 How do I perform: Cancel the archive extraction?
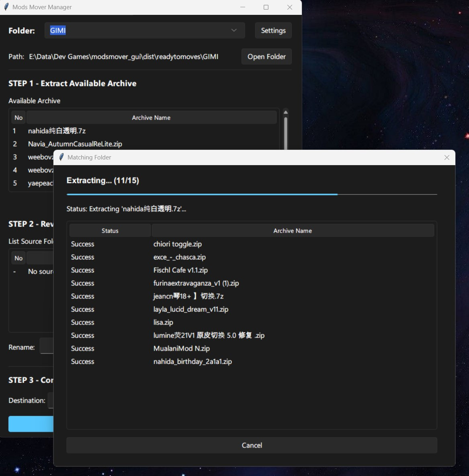point(252,445)
